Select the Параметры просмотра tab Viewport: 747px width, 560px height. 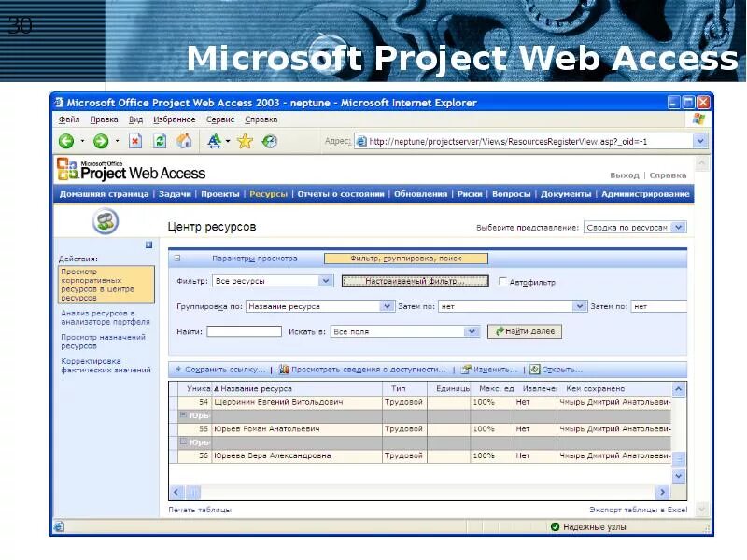(254, 259)
